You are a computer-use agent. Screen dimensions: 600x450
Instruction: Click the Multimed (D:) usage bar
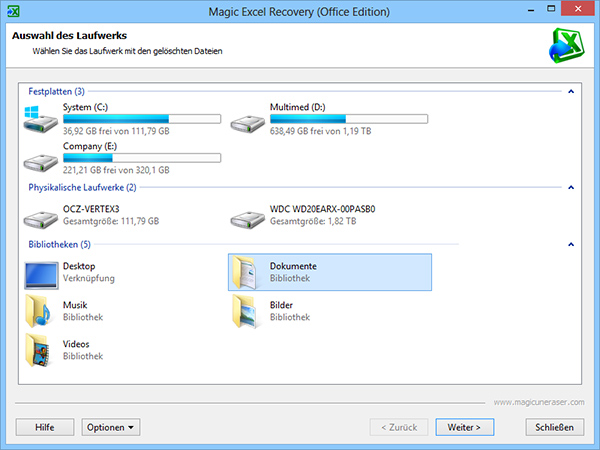point(349,119)
